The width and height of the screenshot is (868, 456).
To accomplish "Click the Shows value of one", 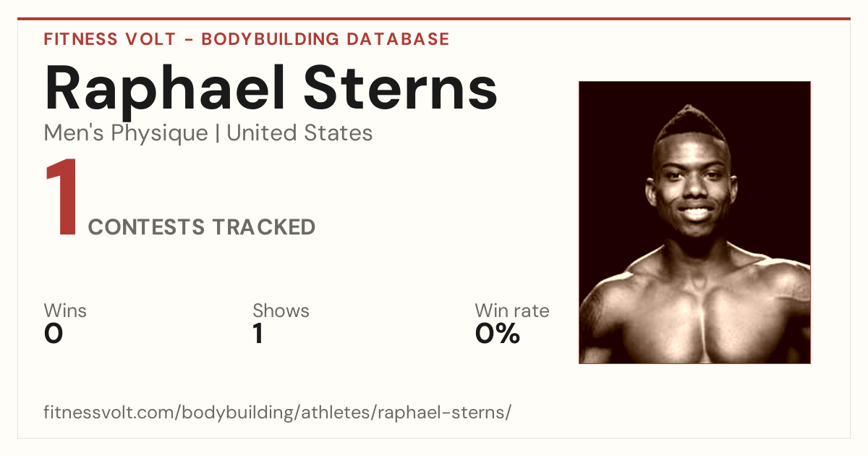I will pyautogui.click(x=258, y=334).
